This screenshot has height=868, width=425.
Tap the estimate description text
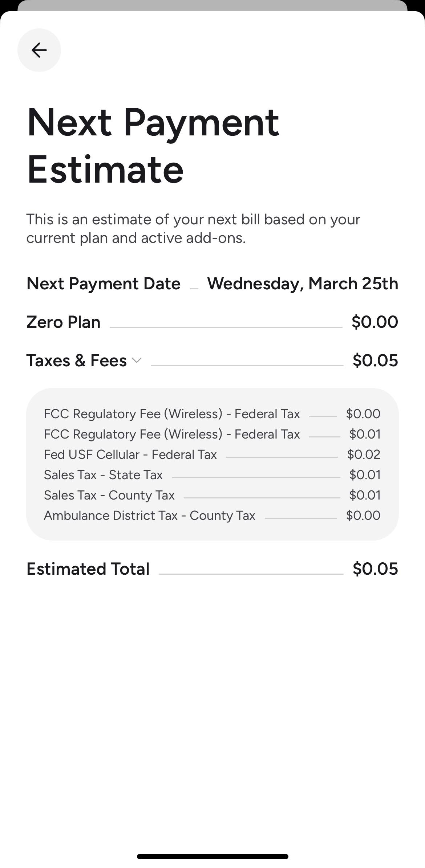[x=193, y=229]
